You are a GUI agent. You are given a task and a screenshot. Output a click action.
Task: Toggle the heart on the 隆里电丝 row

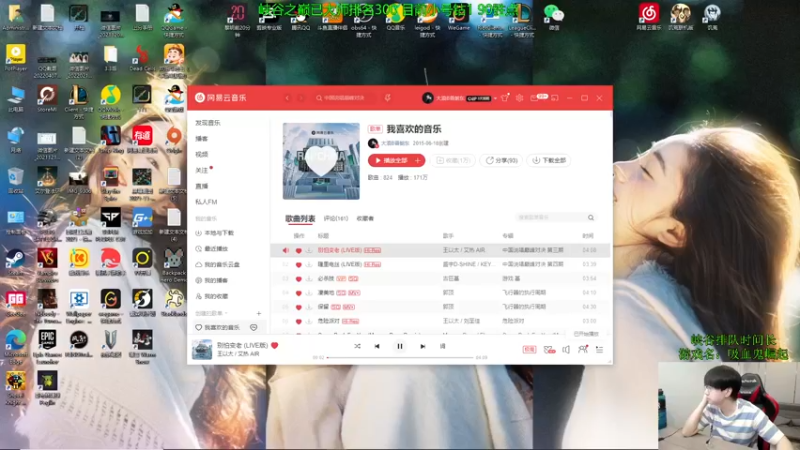click(x=298, y=264)
